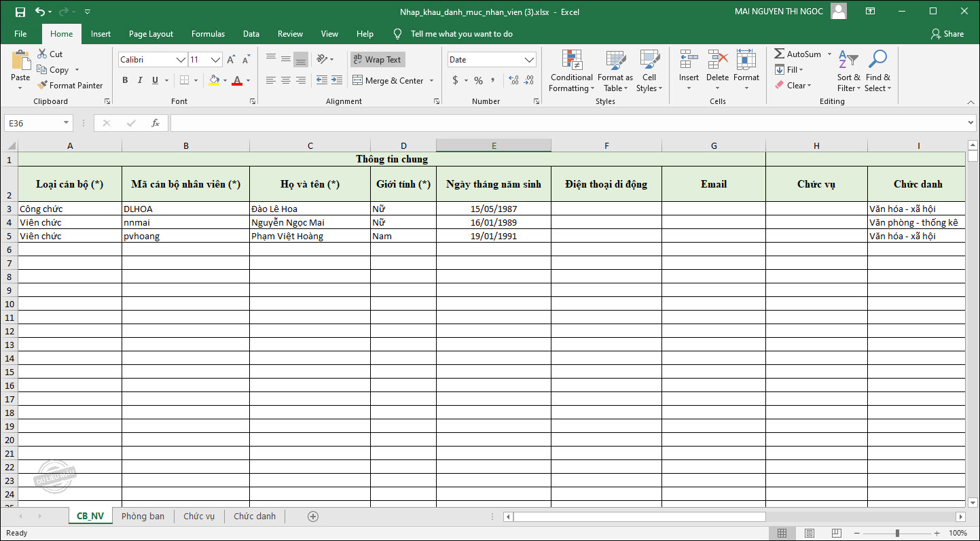Viewport: 980px width, 541px height.
Task: Click the Insert Function fx icon
Action: click(x=155, y=123)
